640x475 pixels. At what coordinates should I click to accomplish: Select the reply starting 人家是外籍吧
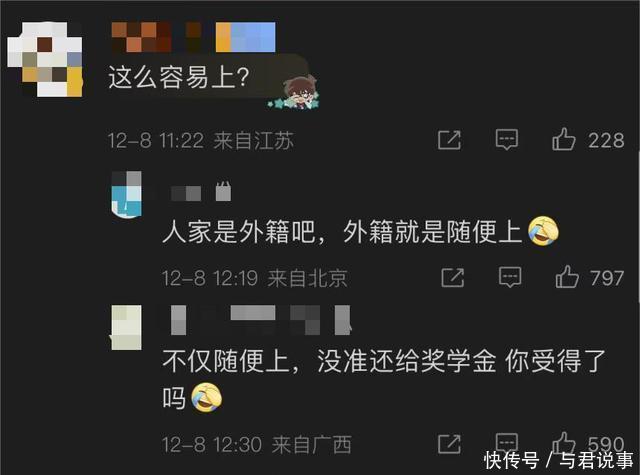pos(342,232)
